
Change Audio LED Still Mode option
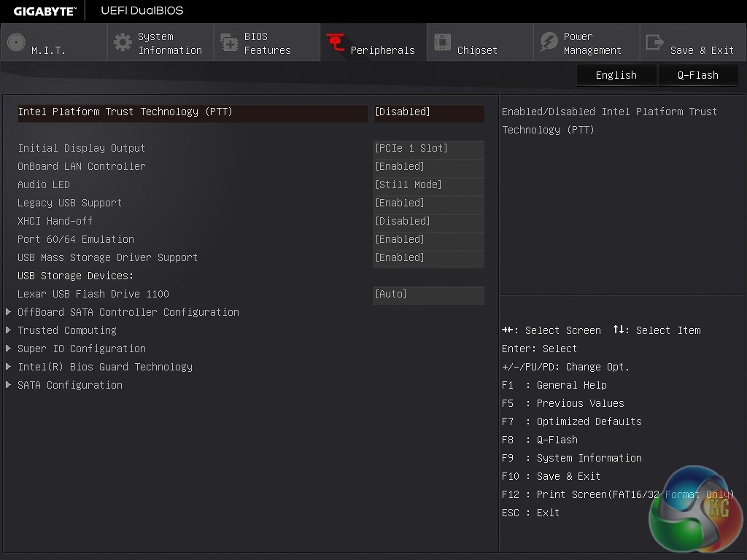click(428, 184)
